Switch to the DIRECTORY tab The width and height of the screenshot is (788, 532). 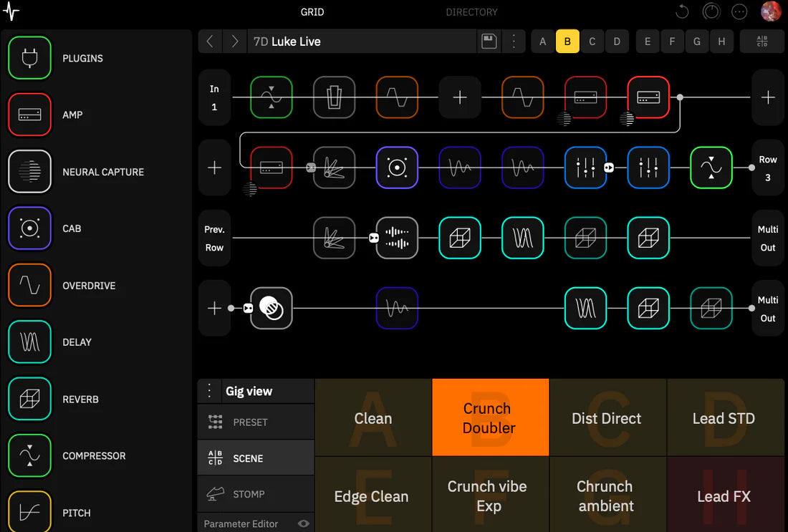point(471,11)
